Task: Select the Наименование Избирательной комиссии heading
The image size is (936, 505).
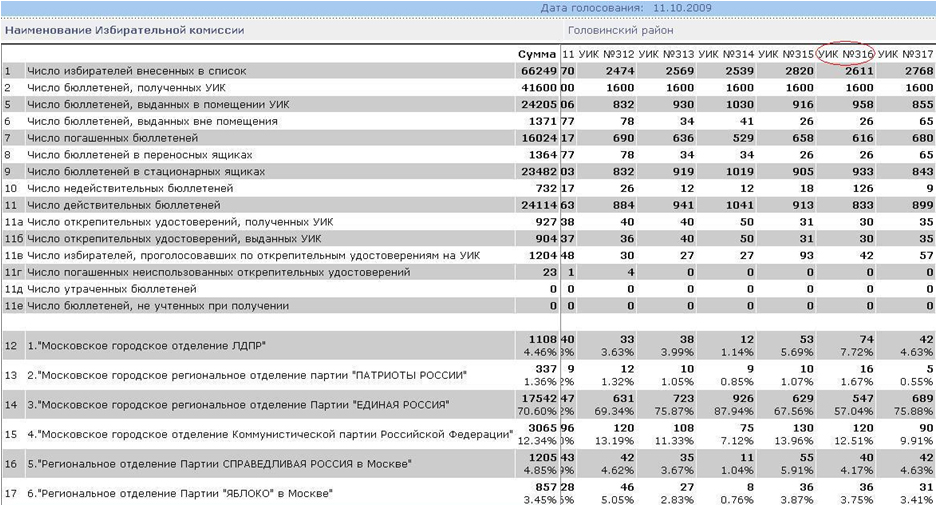Action: tap(125, 30)
